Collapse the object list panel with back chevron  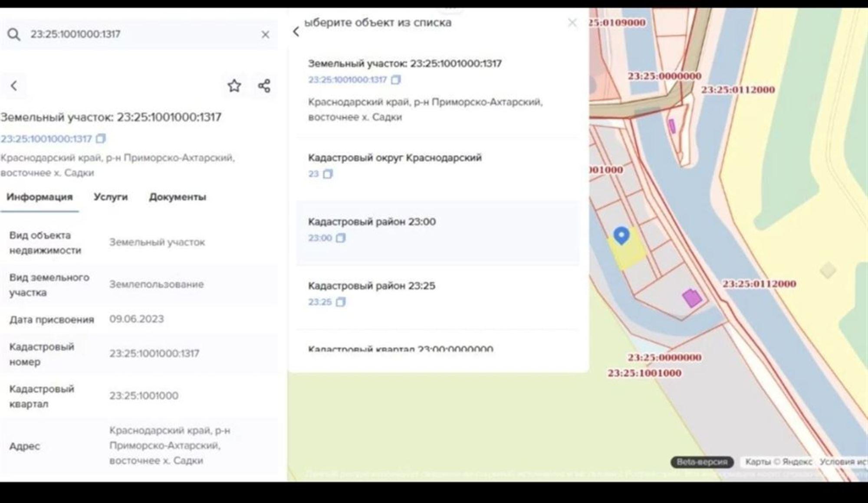[296, 32]
